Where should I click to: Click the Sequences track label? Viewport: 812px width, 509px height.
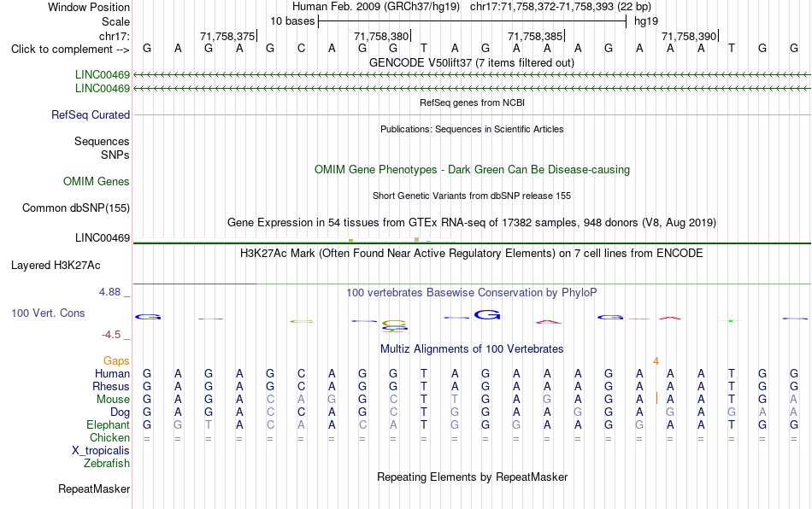(x=102, y=141)
